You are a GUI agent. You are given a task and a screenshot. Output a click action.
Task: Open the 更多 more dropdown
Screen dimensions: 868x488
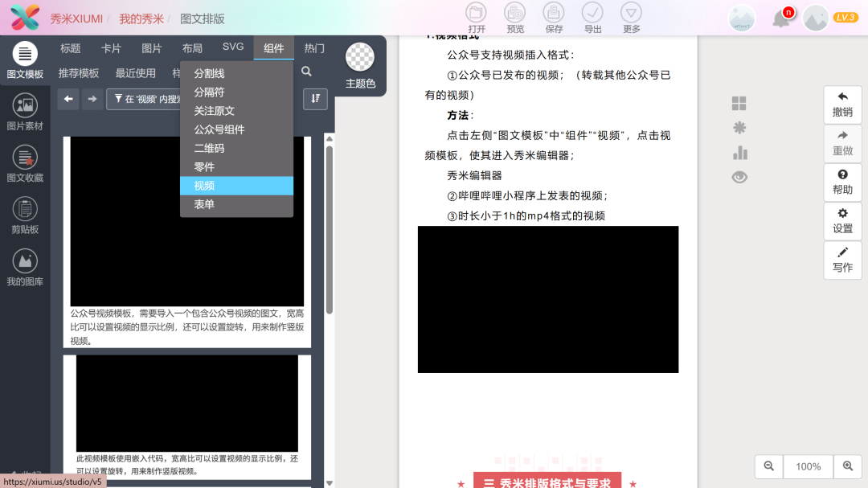[631, 18]
